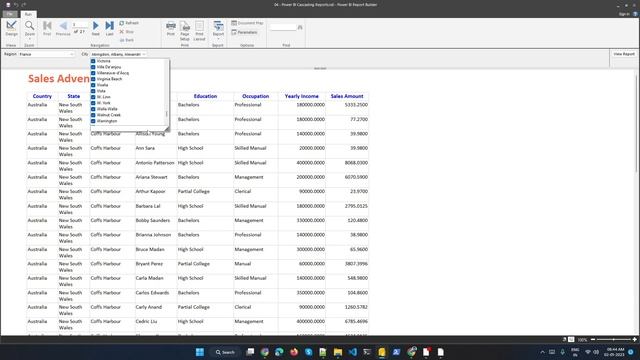Open Firefox from the taskbar
Screen dimensions: 640x360
[294, 352]
